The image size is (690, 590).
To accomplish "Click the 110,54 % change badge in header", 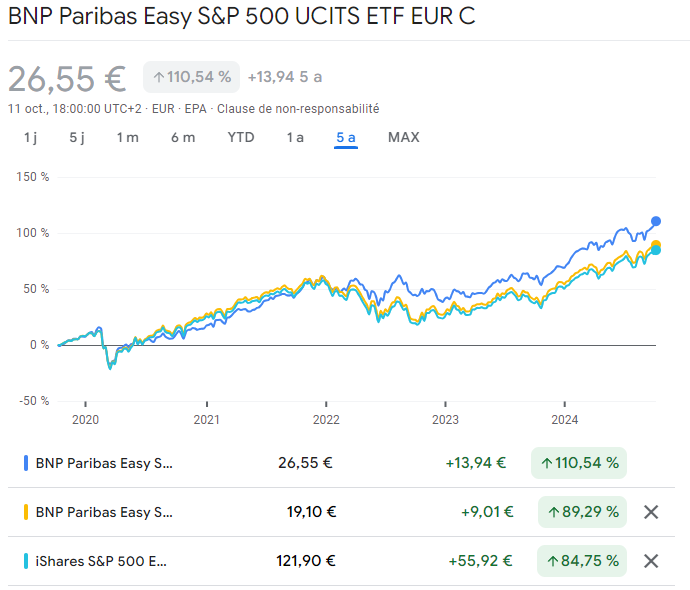I will pyautogui.click(x=191, y=77).
